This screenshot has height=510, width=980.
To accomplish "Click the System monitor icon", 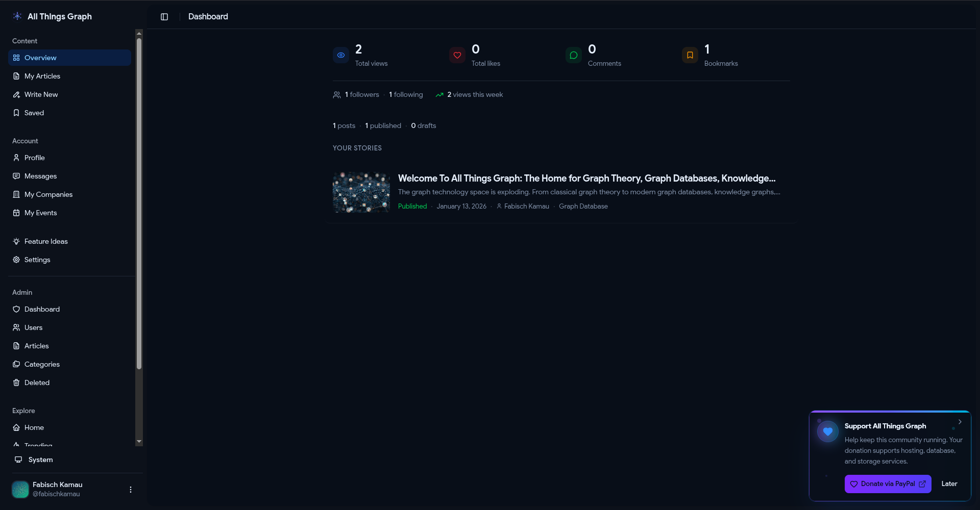I will 18,460.
